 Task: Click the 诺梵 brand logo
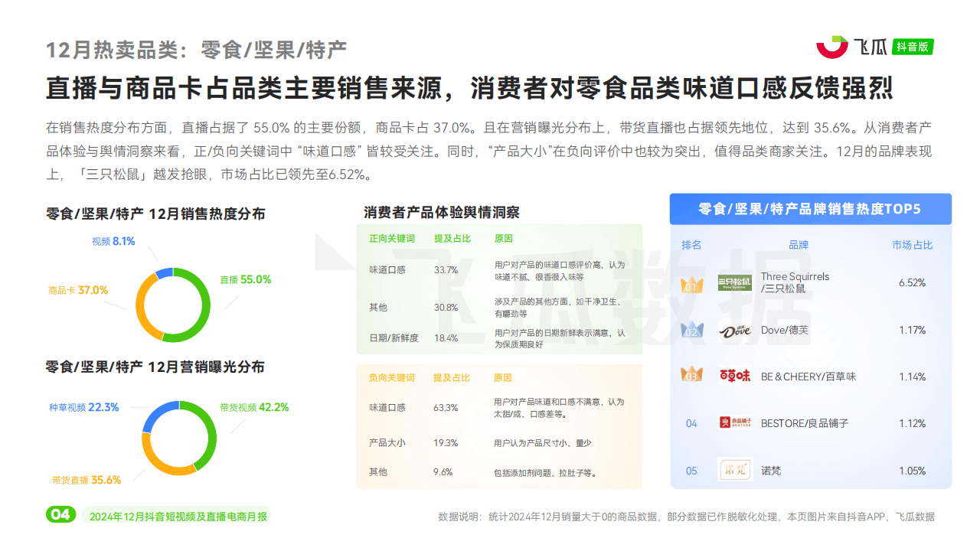coord(735,469)
